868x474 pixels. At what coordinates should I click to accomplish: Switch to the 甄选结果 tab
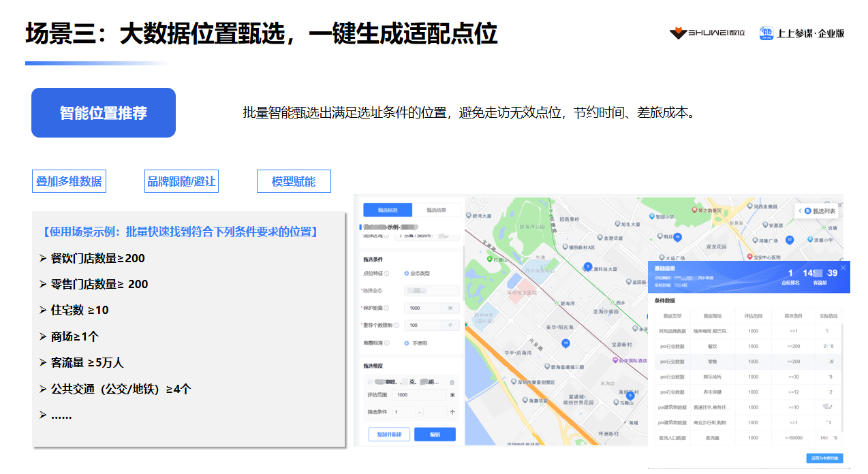(x=436, y=210)
